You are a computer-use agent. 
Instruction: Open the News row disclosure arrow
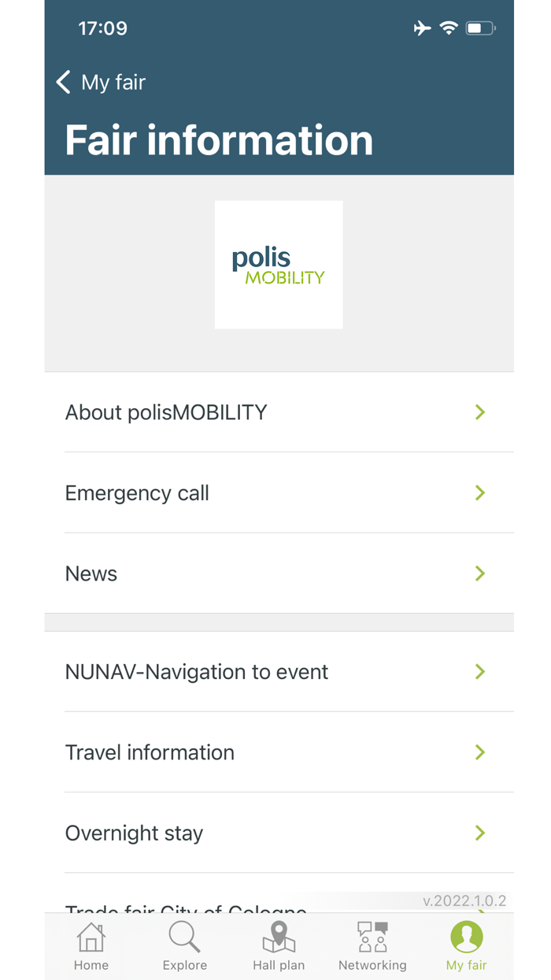point(479,574)
